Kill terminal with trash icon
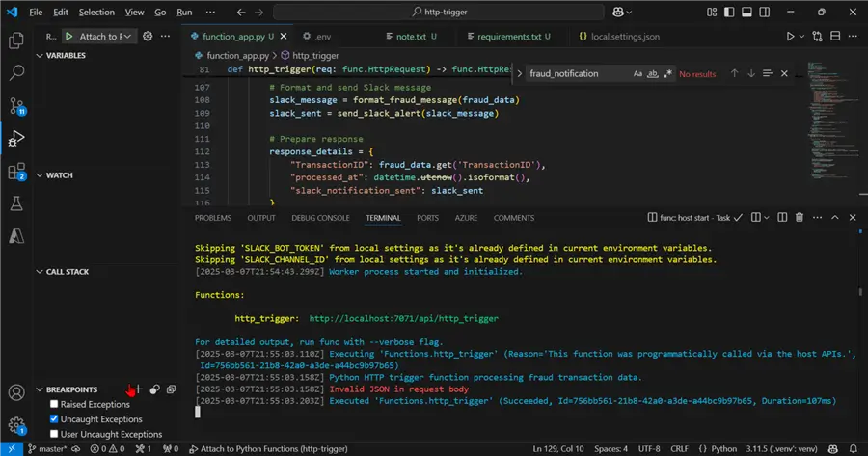This screenshot has width=868, height=456. [800, 218]
